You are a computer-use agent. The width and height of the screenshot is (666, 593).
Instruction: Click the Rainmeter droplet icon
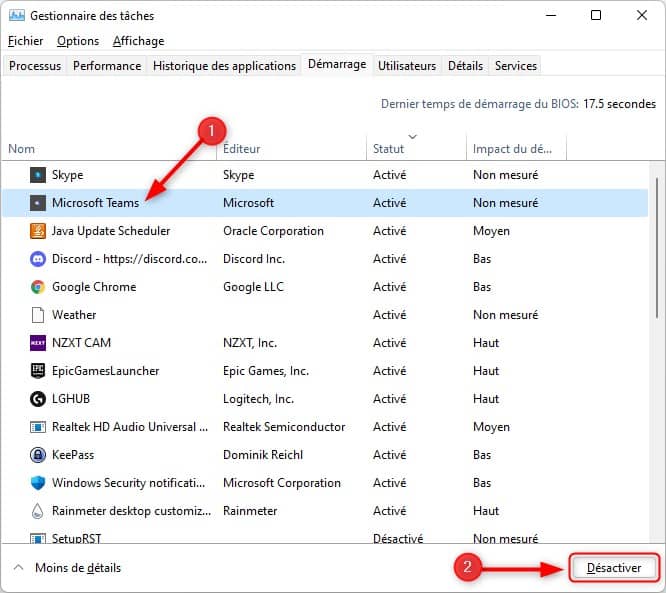pyautogui.click(x=38, y=511)
